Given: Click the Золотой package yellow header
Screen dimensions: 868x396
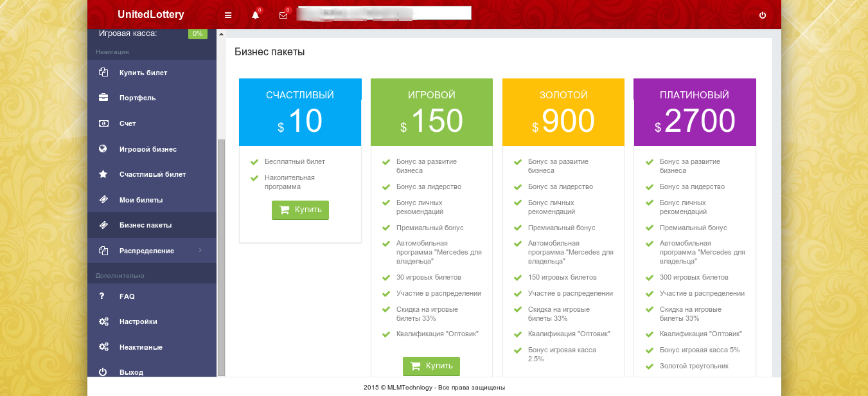Looking at the screenshot, I should pos(563,113).
